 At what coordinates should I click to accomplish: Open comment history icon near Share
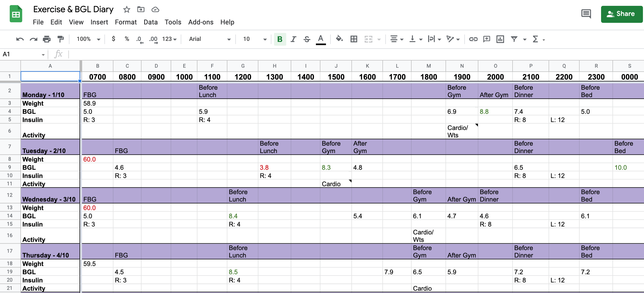[x=586, y=14]
